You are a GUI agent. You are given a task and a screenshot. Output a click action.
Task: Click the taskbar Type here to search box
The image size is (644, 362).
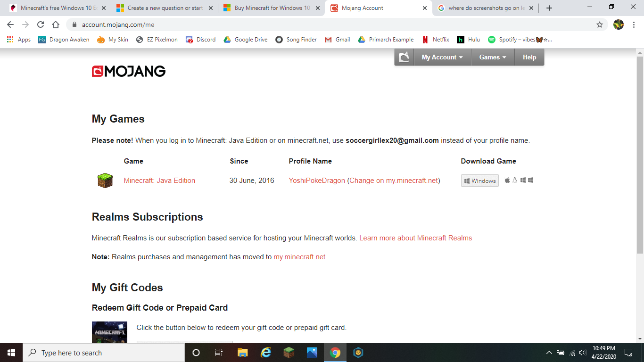click(104, 353)
